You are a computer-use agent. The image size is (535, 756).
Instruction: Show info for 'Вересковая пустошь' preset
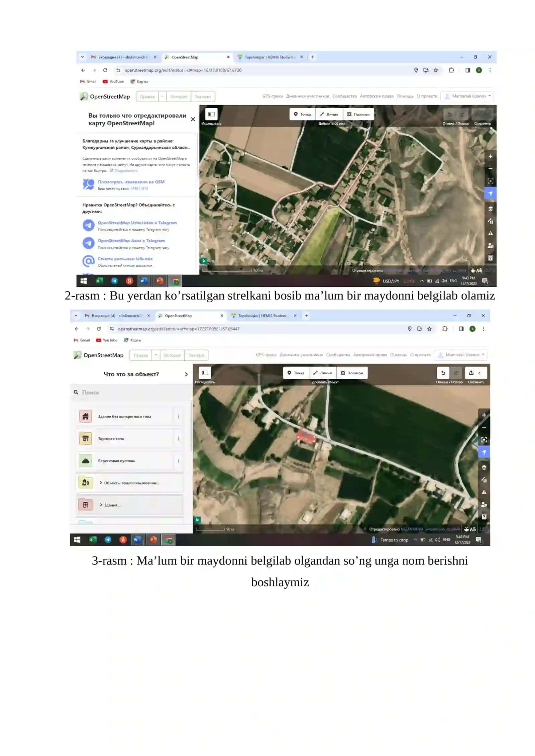click(178, 461)
